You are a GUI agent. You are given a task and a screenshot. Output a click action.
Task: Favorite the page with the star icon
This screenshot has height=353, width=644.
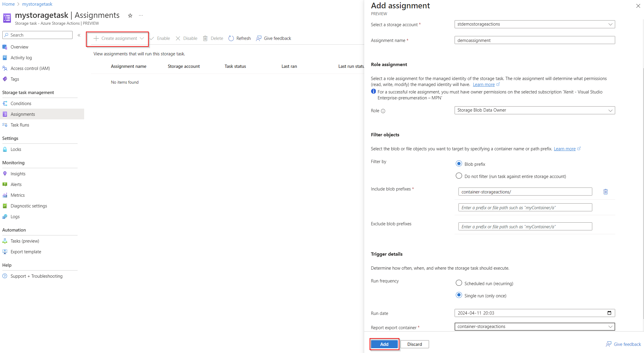tap(130, 15)
